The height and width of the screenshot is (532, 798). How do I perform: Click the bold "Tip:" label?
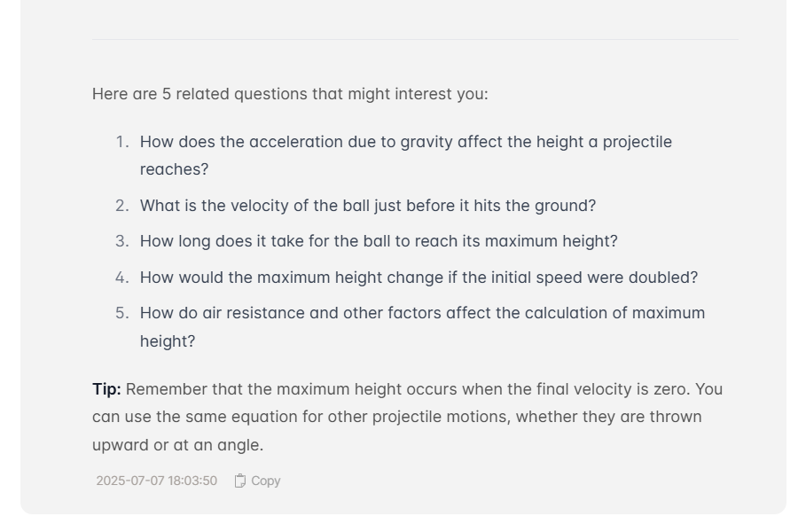coord(106,389)
